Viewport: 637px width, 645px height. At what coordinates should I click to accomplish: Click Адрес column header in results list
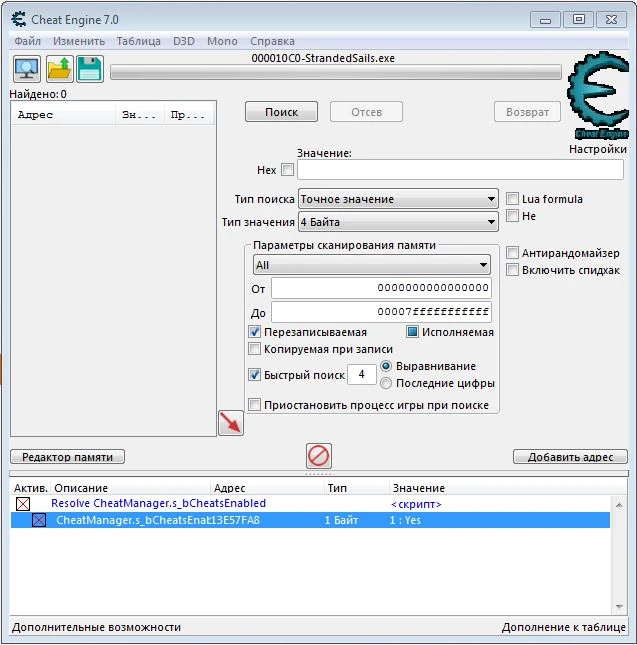click(x=64, y=114)
